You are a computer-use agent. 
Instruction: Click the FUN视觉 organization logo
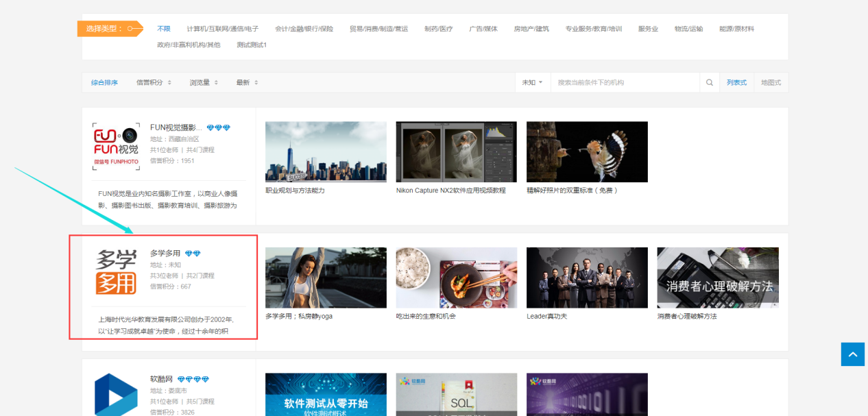(x=116, y=145)
